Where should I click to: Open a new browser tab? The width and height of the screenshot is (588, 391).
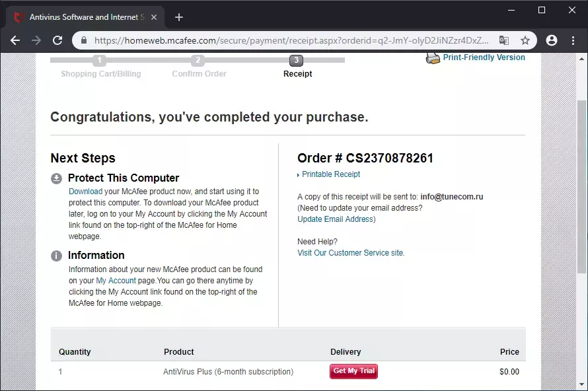pyautogui.click(x=179, y=17)
